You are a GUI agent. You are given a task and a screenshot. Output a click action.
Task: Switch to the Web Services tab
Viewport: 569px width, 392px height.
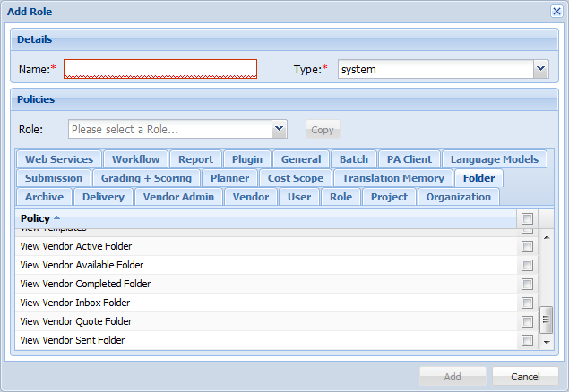(x=59, y=159)
